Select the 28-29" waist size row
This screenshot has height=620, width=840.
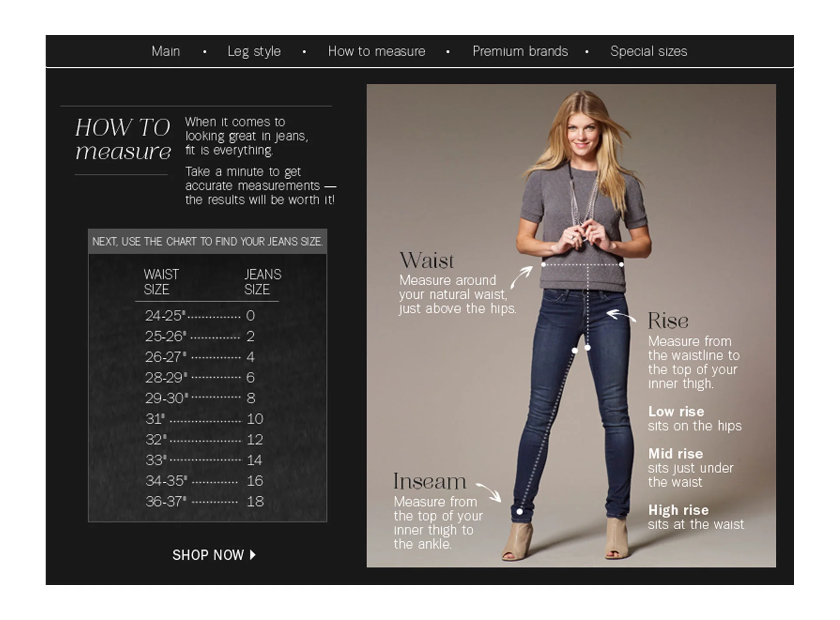(x=200, y=378)
